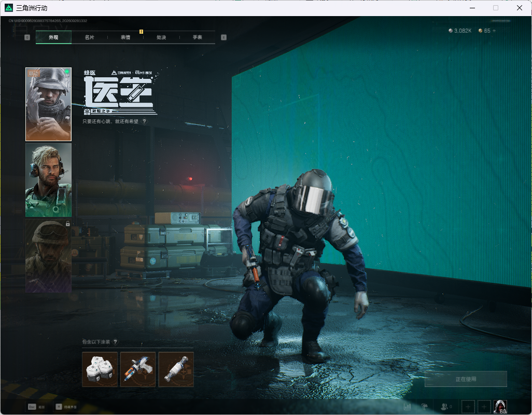This screenshot has width=532, height=415.
Task: Select the injector gun gadget skin
Action: pos(138,369)
